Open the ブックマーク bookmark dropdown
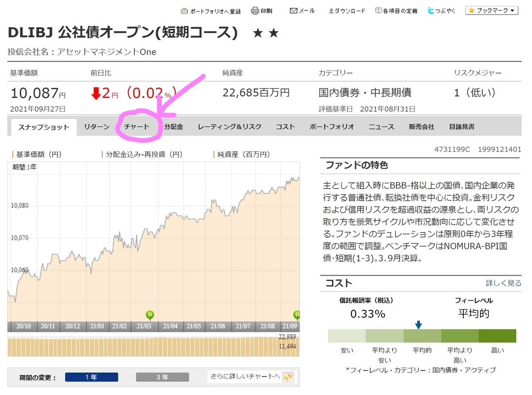 (492, 10)
